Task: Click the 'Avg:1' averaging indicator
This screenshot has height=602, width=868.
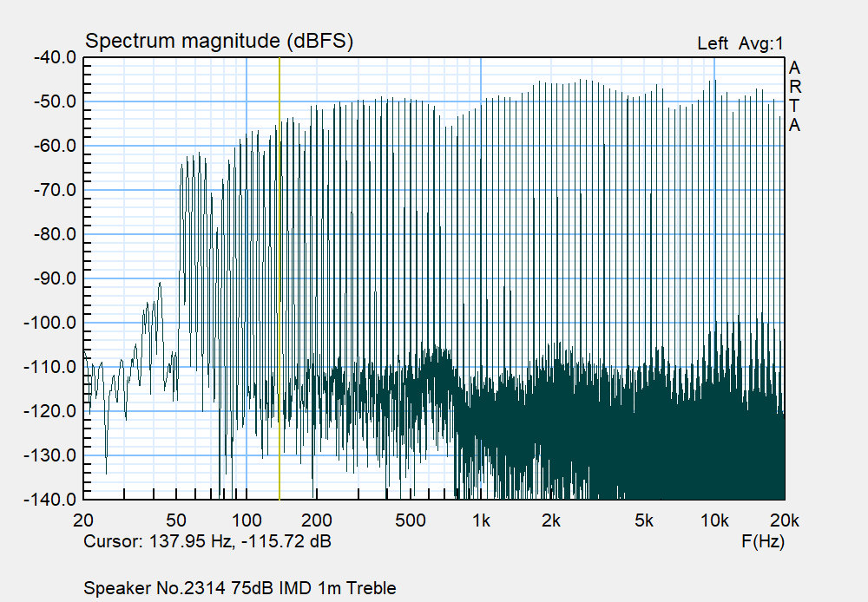Action: pyautogui.click(x=761, y=43)
